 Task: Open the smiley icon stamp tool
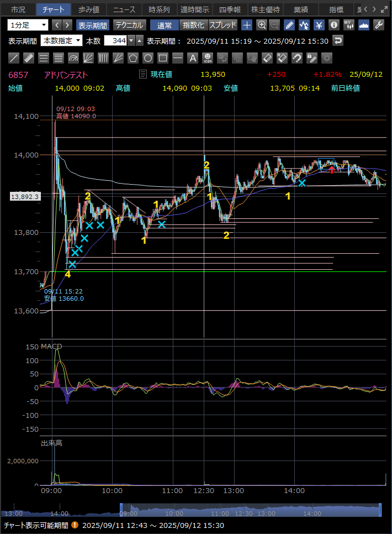point(208,58)
